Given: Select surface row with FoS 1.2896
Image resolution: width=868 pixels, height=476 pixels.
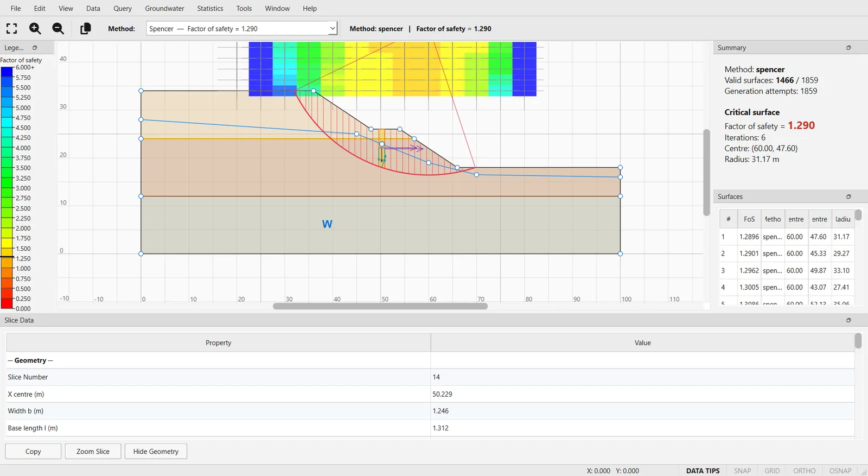Looking at the screenshot, I should click(x=787, y=237).
